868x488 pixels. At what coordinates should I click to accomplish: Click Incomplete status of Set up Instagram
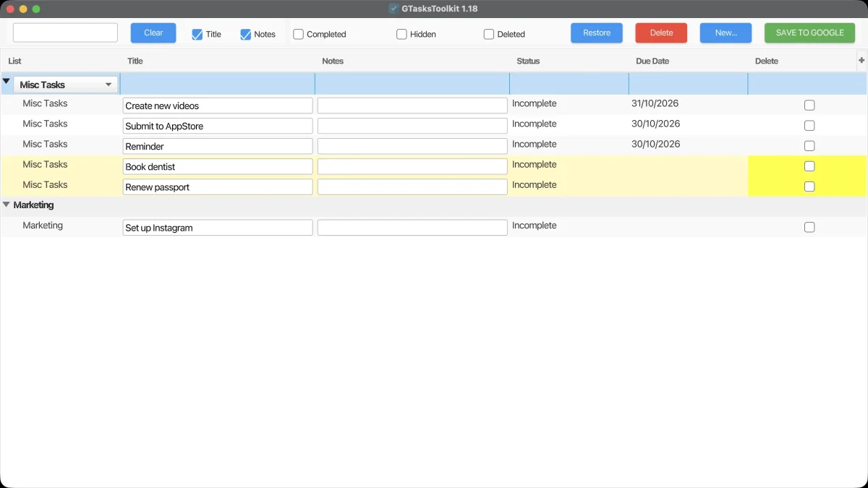pyautogui.click(x=535, y=226)
